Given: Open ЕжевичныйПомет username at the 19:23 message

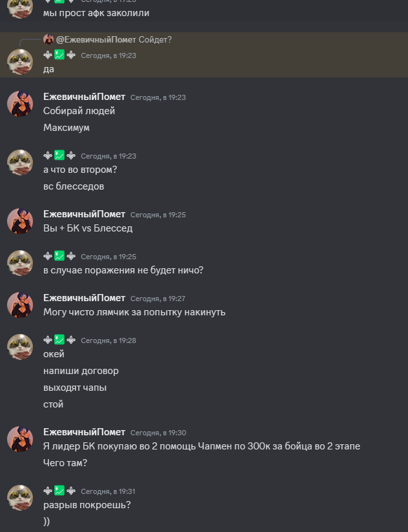Looking at the screenshot, I should pos(85,97).
